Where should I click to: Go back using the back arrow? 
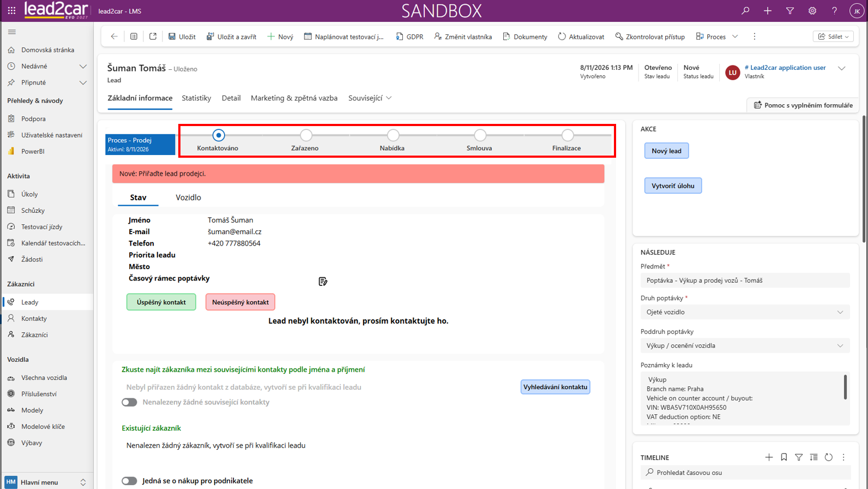click(x=114, y=37)
